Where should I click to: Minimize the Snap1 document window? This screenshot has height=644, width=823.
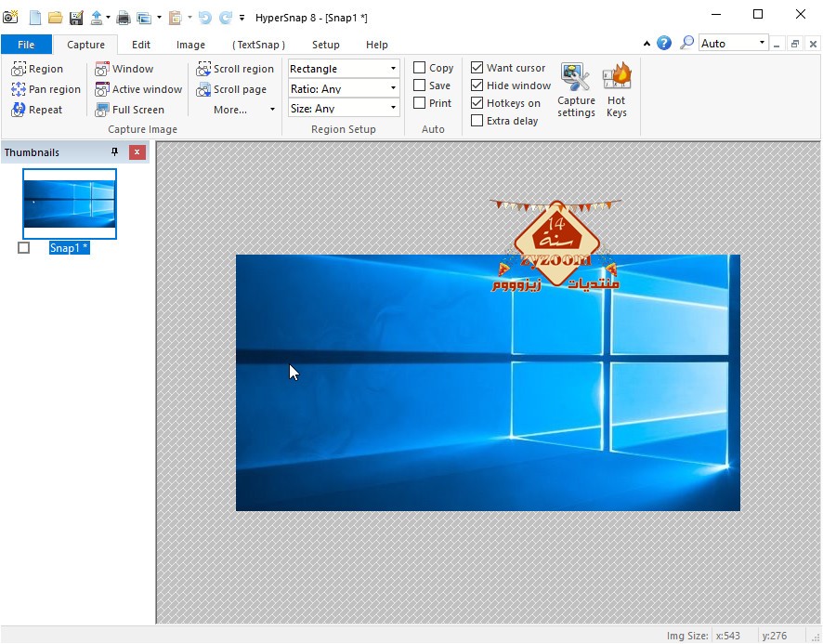(x=777, y=45)
